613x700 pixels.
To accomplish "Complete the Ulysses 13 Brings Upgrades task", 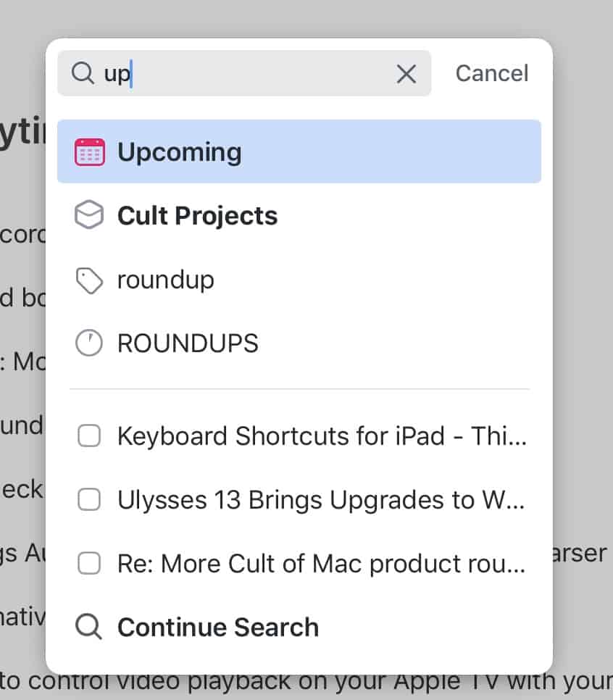I will [x=88, y=499].
